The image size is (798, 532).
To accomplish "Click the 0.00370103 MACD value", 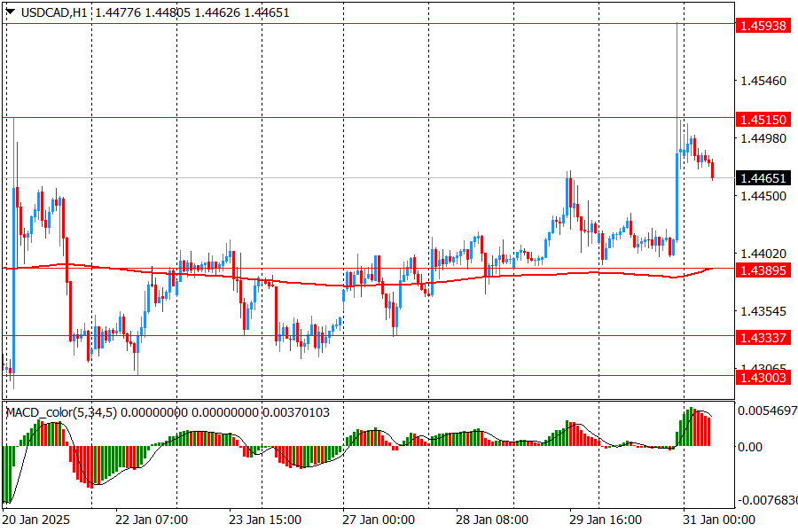I will point(295,412).
